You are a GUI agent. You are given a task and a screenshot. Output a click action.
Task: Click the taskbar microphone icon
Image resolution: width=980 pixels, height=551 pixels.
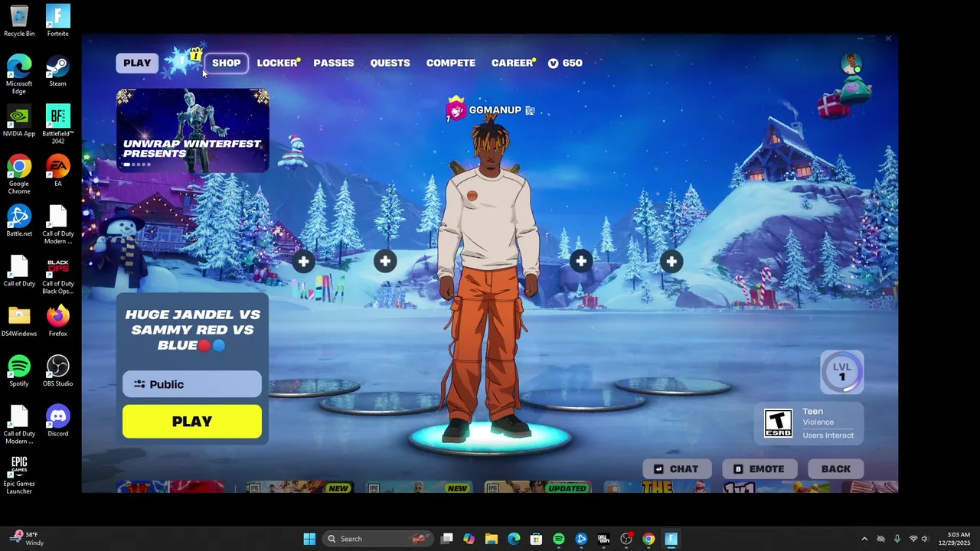[897, 539]
